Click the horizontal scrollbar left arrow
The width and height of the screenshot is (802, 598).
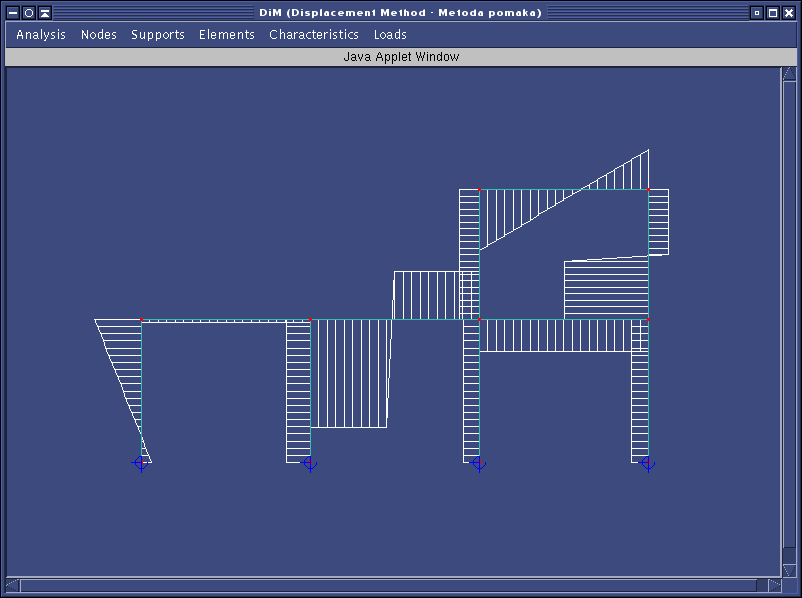point(13,585)
